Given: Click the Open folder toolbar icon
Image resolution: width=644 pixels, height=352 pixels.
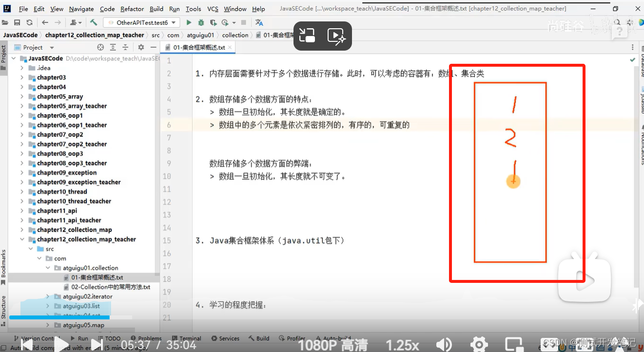Looking at the screenshot, I should coord(5,22).
